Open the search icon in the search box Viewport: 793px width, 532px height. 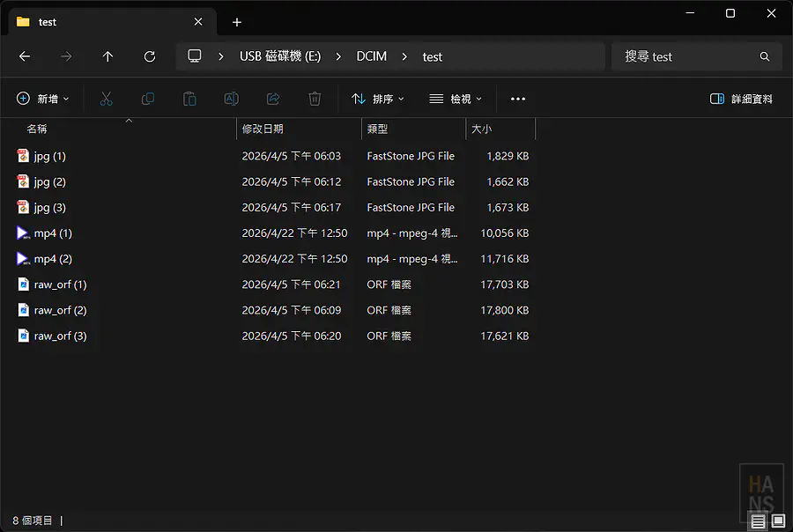click(764, 55)
